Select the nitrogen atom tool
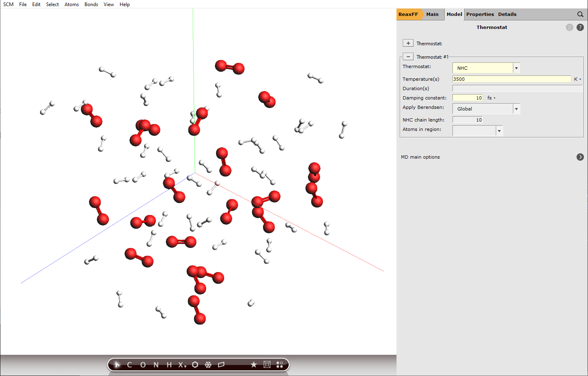588x376 pixels. (x=156, y=365)
